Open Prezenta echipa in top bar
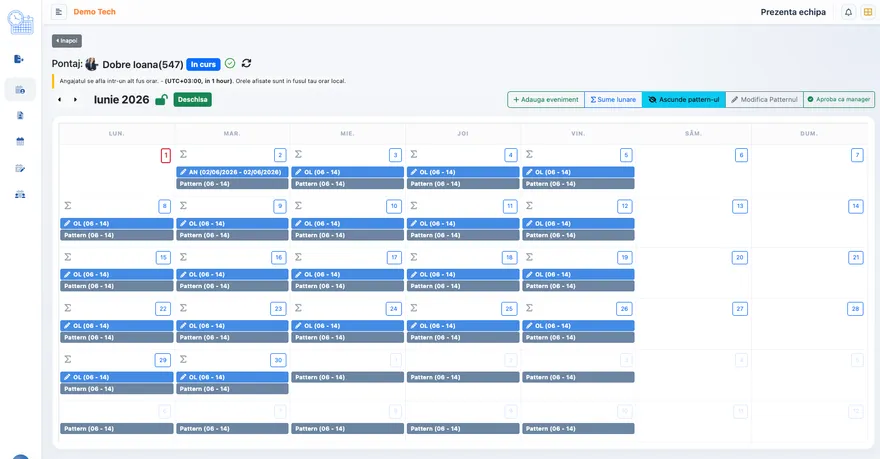This screenshot has width=880, height=459. coord(793,12)
